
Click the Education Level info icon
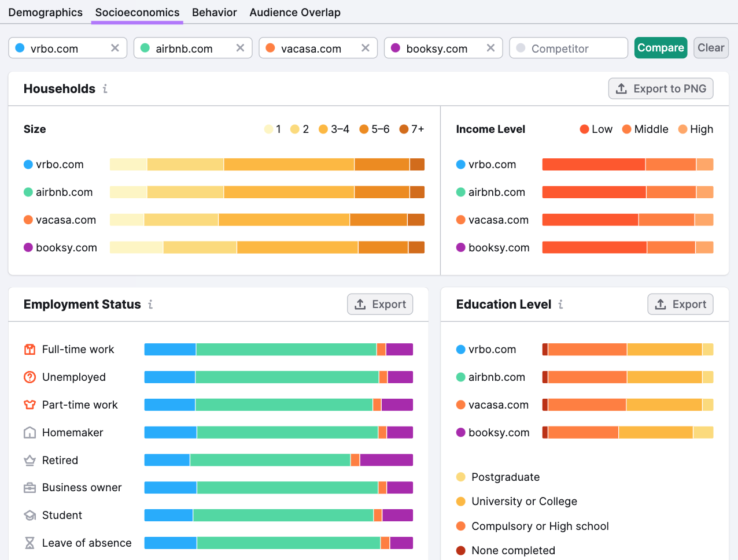[x=560, y=305]
